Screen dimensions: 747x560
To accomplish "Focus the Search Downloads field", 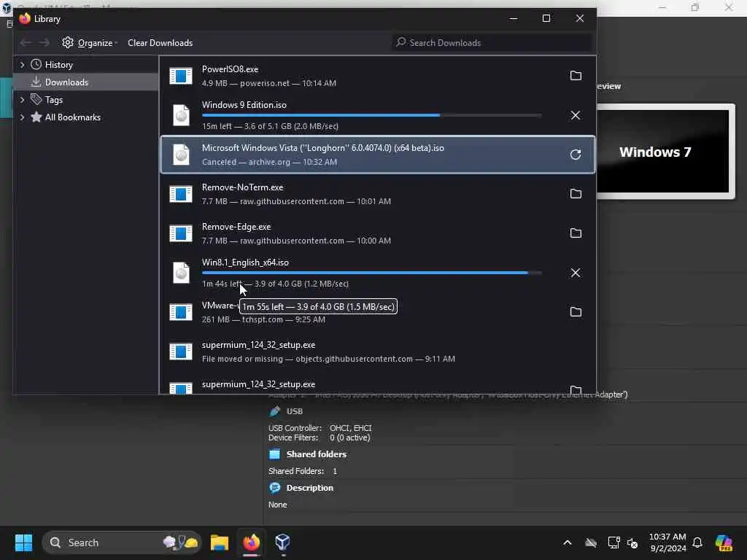I will (x=492, y=43).
